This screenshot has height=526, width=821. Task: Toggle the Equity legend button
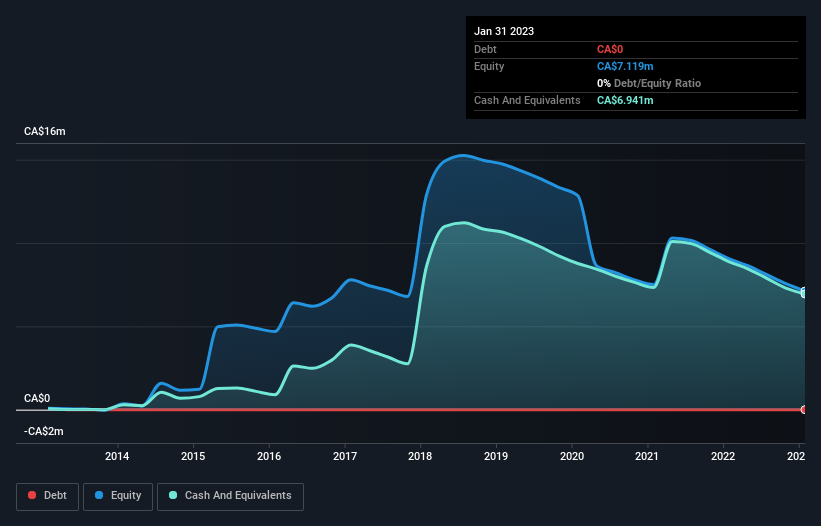(x=118, y=496)
